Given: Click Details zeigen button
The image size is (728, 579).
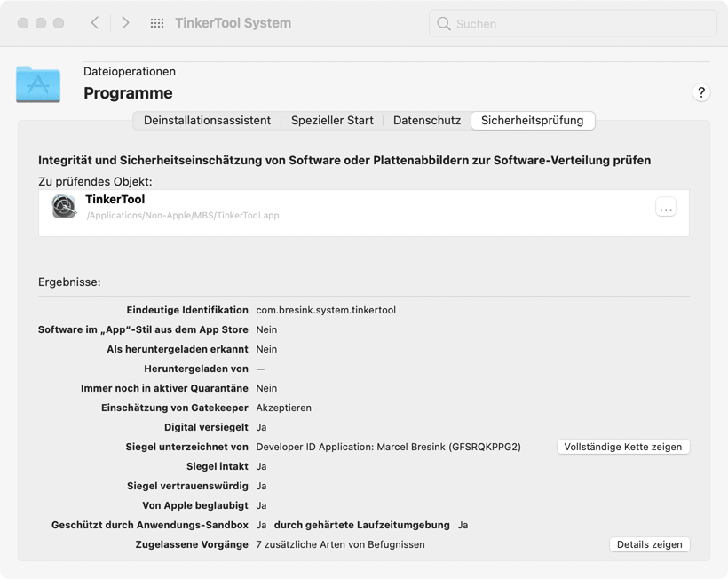Looking at the screenshot, I should [x=650, y=544].
